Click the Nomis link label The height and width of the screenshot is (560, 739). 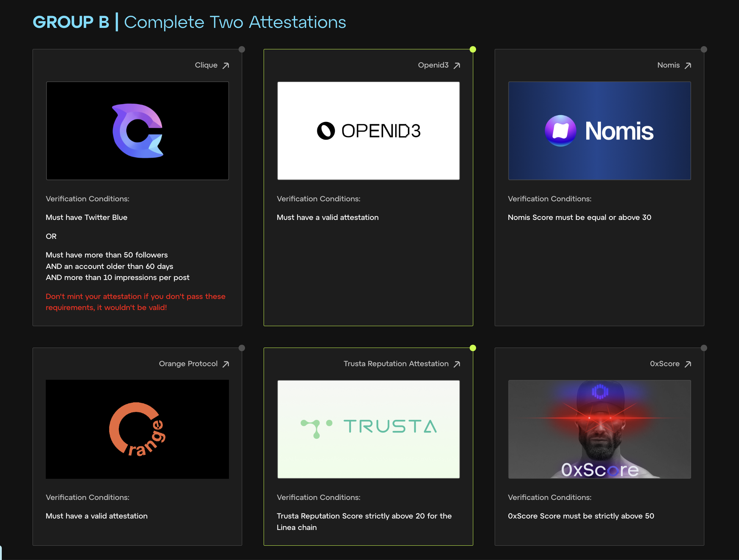[x=668, y=65]
